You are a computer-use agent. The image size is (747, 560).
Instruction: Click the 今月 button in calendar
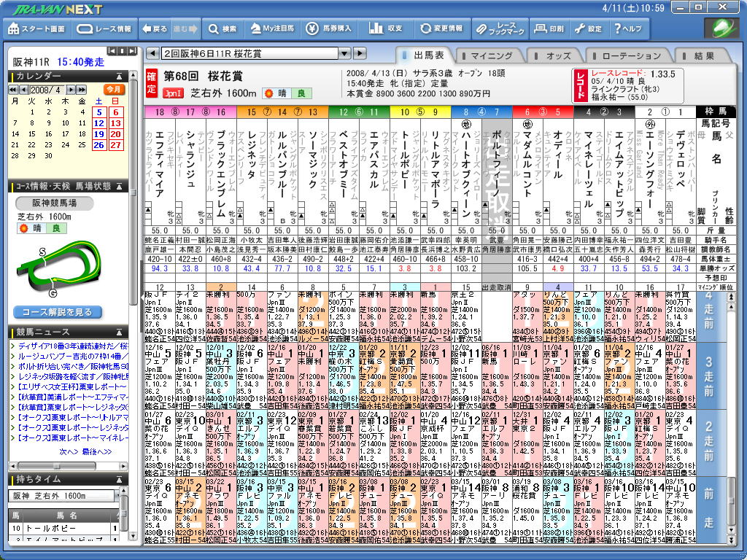(x=114, y=89)
